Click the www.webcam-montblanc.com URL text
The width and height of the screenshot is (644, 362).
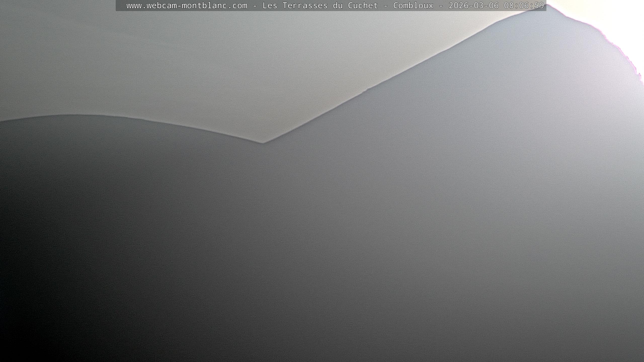coord(187,6)
